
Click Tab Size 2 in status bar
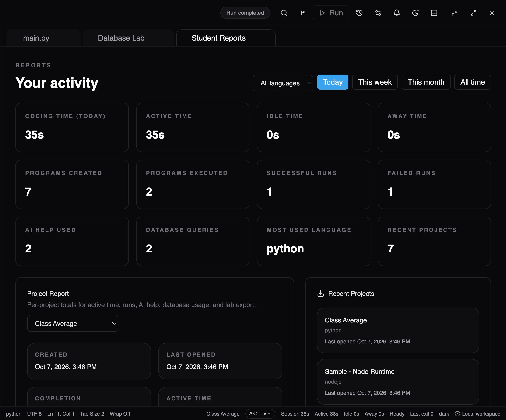(92, 414)
